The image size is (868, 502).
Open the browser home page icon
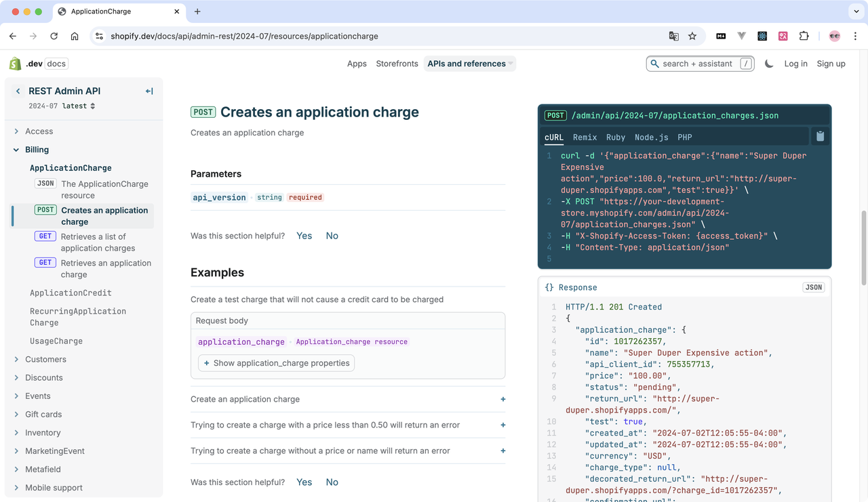pos(75,36)
